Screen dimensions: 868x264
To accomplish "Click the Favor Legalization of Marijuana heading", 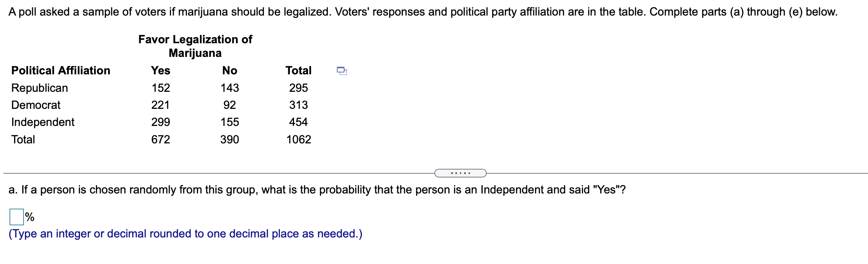I will 195,46.
